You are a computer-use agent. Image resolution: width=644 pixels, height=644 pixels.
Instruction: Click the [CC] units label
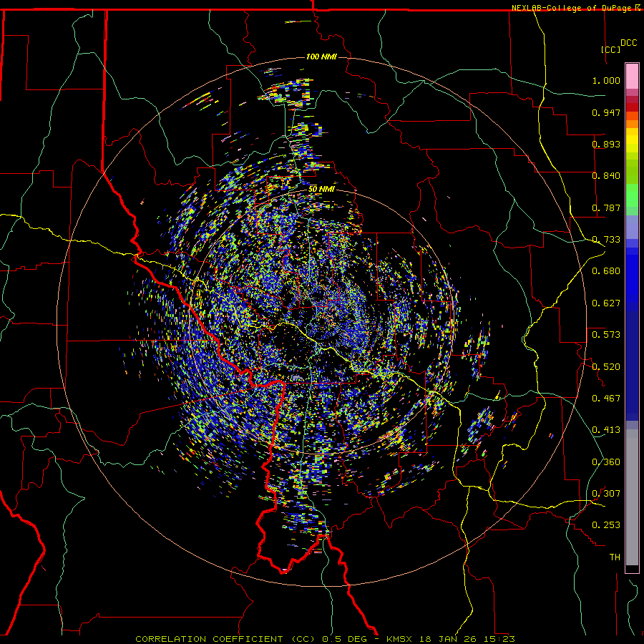(x=610, y=49)
